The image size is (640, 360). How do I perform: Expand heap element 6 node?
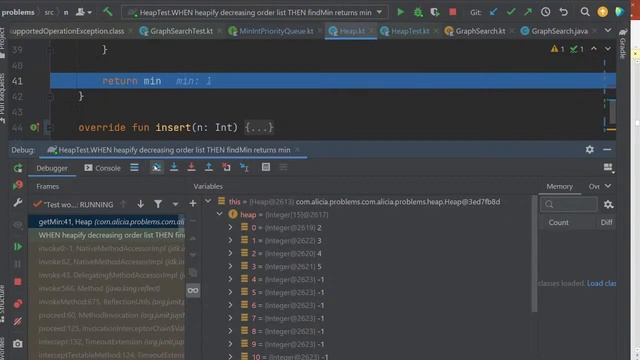coord(231,305)
